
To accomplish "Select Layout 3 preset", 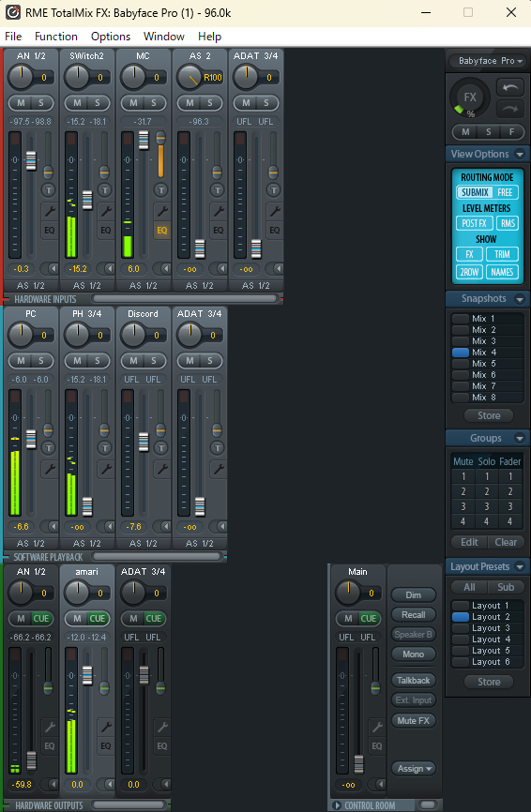I will (x=488, y=628).
